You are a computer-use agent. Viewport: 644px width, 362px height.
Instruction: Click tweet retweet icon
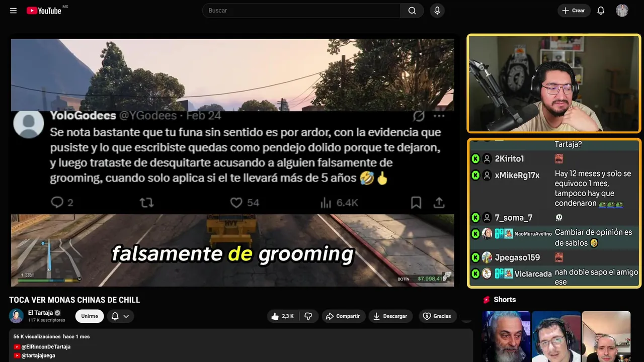(x=146, y=203)
